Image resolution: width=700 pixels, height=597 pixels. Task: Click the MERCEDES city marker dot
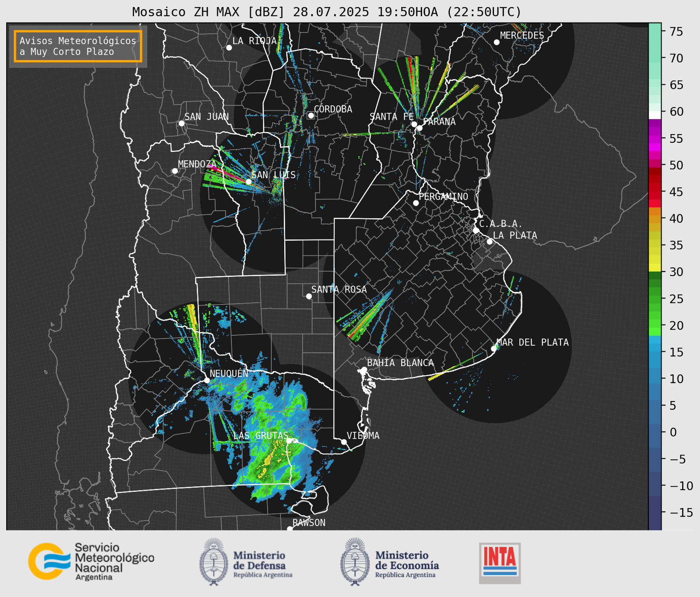(497, 42)
